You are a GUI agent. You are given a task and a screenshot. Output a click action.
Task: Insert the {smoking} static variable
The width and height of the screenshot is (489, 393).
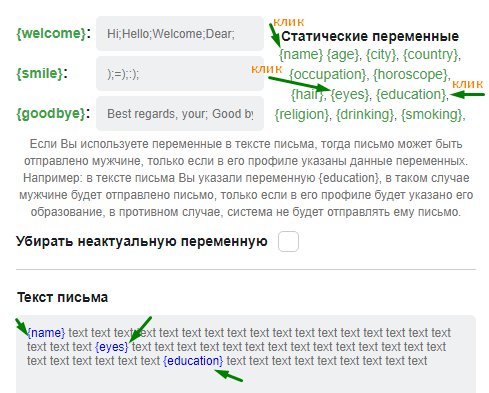coord(431,114)
